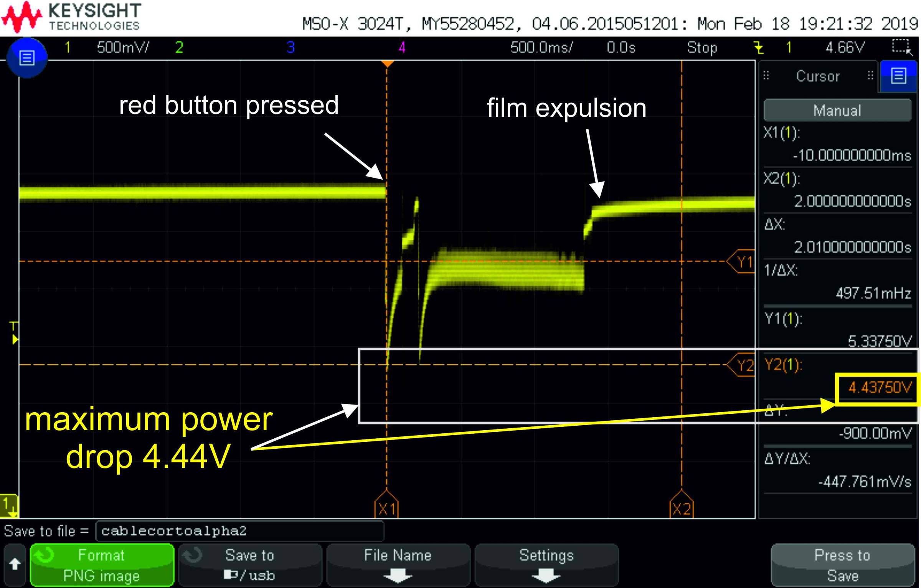Viewport: 921px width, 588px height.
Task: Click the 4.66V trigger level value
Action: click(x=845, y=48)
